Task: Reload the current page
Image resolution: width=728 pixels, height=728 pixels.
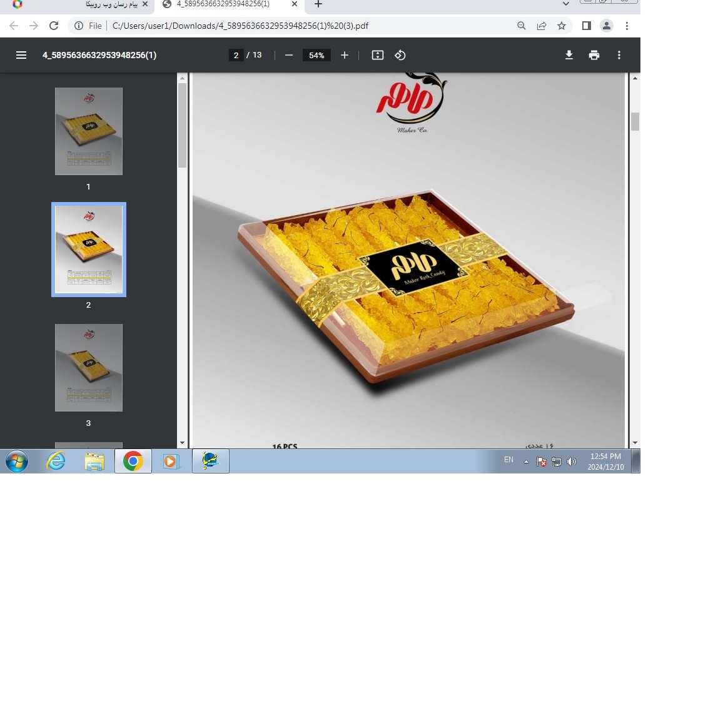Action: [x=54, y=26]
